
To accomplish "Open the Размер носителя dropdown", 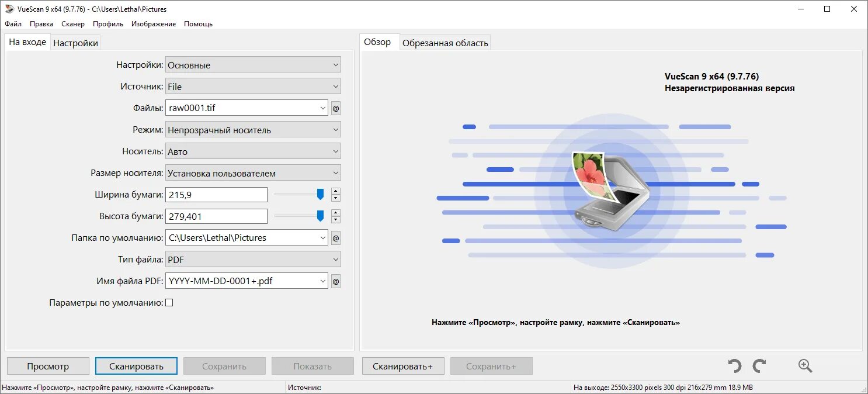I will (x=253, y=173).
